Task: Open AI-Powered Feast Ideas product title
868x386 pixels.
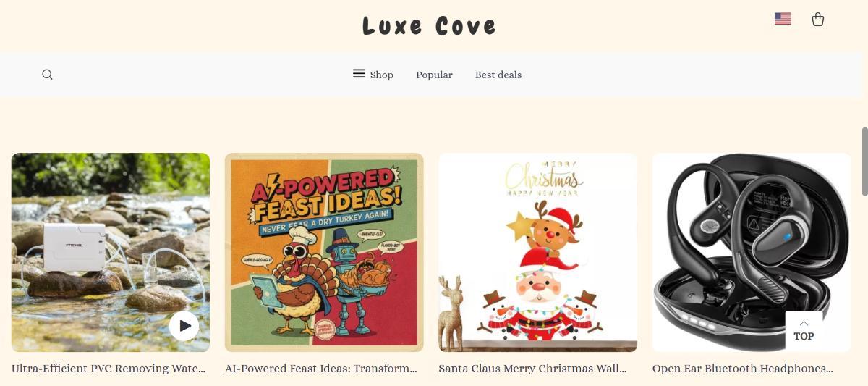Action: (321, 369)
